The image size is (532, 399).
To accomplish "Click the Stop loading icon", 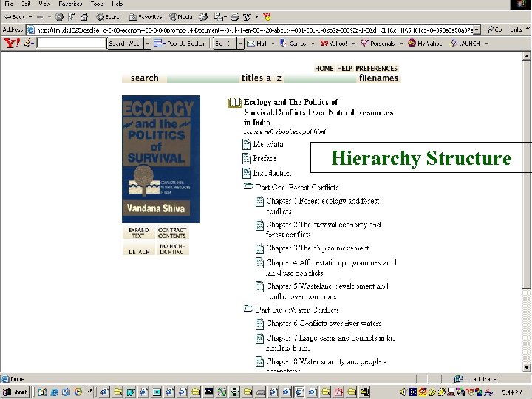I will [x=59, y=16].
